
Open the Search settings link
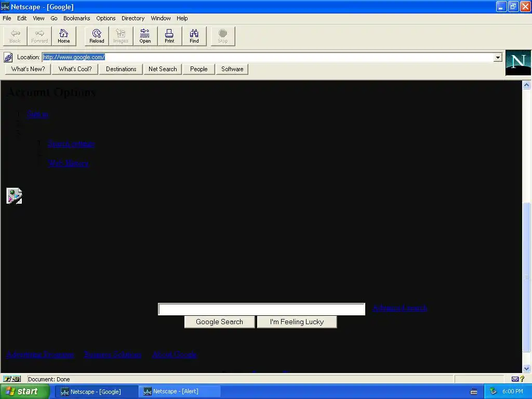pos(71,143)
